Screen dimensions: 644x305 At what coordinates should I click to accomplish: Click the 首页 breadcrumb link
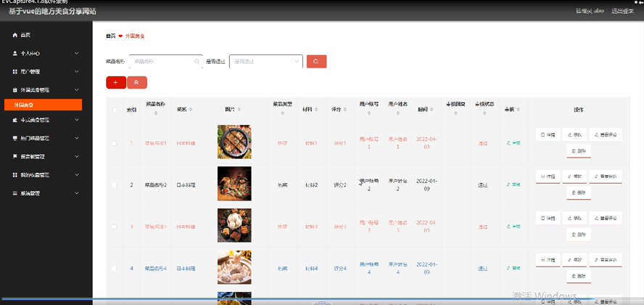click(x=110, y=36)
